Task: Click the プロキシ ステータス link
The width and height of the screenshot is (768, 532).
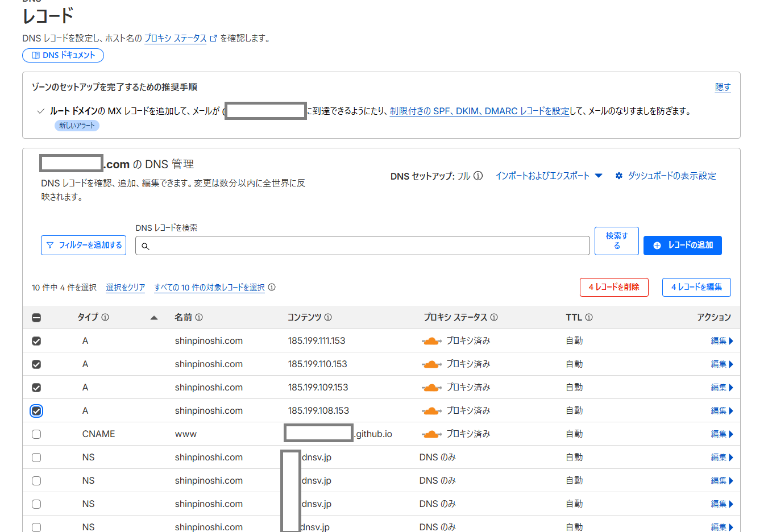Action: 175,38
